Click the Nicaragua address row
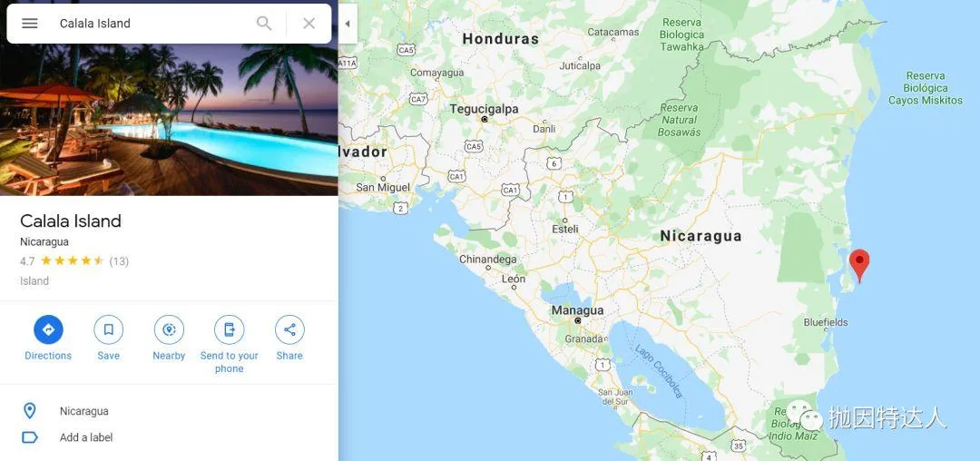 coord(169,411)
